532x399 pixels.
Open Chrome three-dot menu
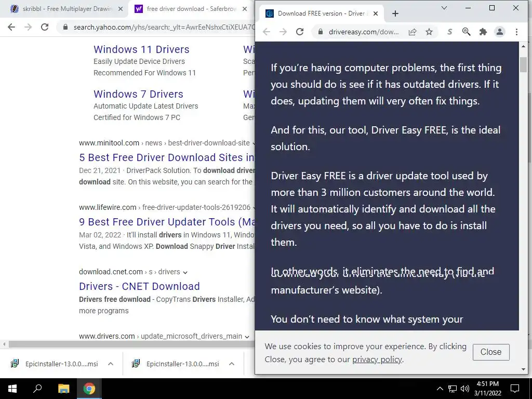[x=516, y=32]
